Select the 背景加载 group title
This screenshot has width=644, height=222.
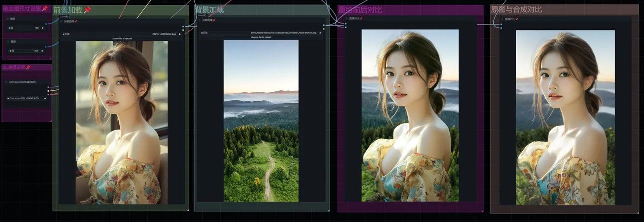[209, 9]
